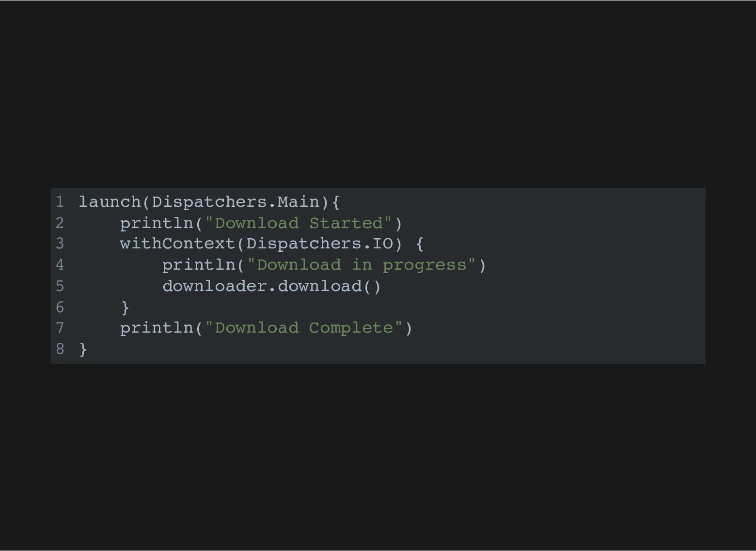
Task: Click println on line 7
Action: [x=157, y=328]
